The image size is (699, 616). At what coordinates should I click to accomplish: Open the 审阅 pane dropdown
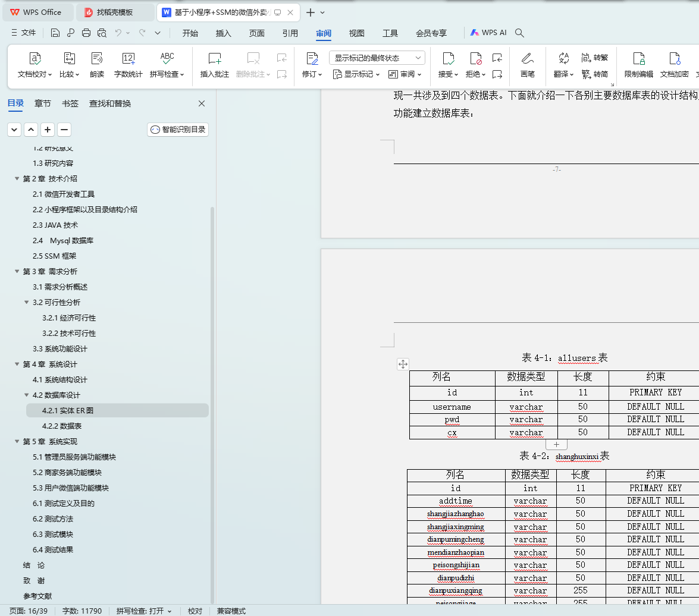point(405,74)
